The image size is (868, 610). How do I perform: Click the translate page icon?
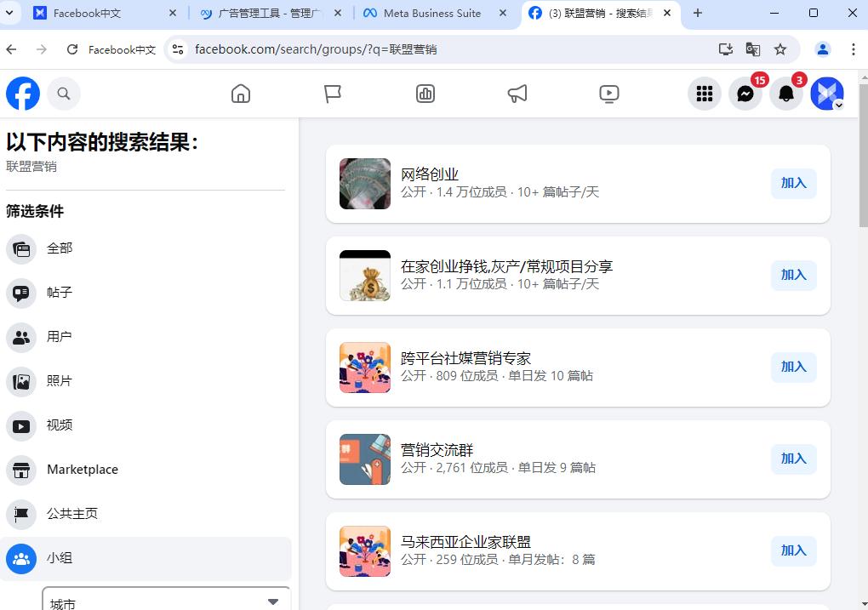click(x=753, y=49)
